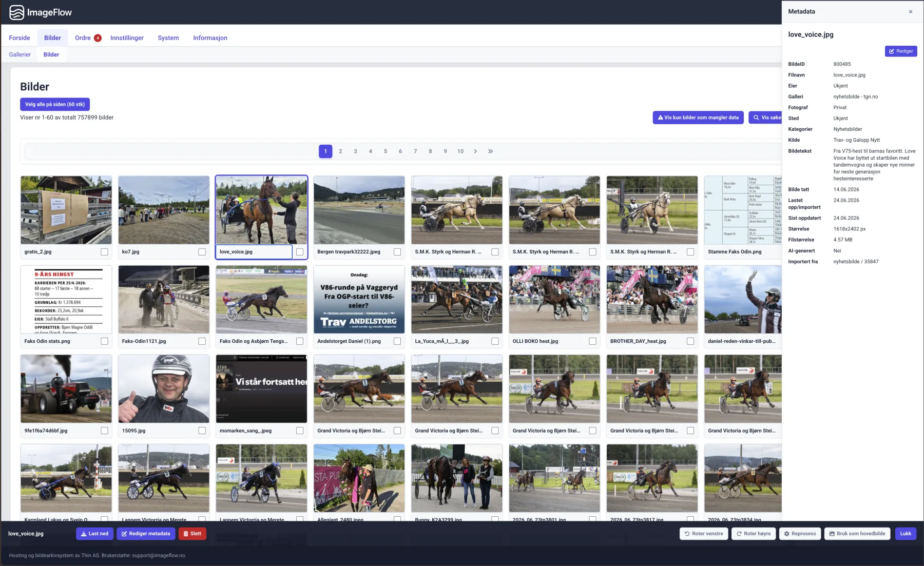
Task: Open the ko7.jpg thumbnail
Action: (x=164, y=210)
